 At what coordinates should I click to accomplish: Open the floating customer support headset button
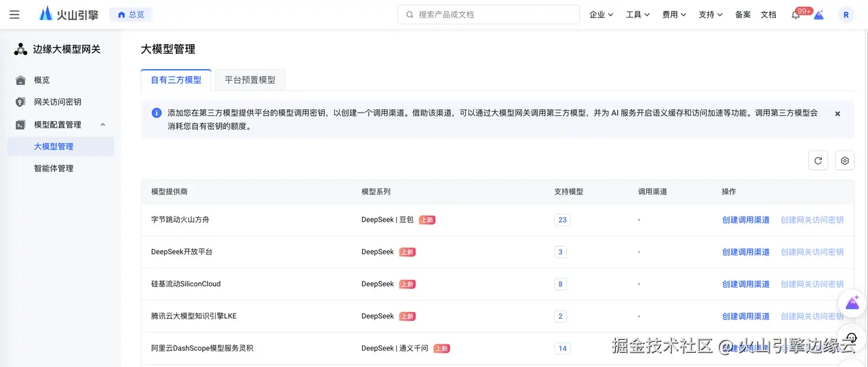coord(852,337)
